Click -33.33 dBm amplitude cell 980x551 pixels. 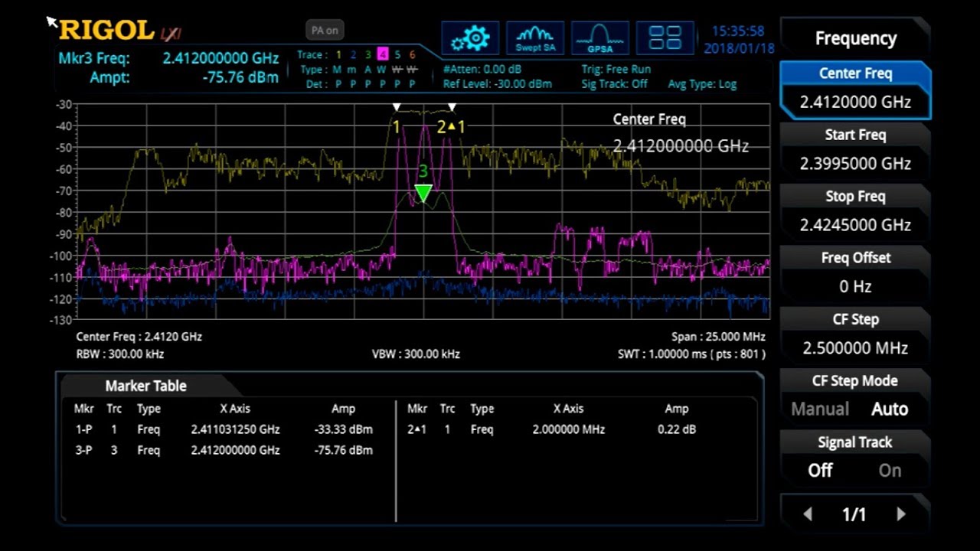click(343, 429)
